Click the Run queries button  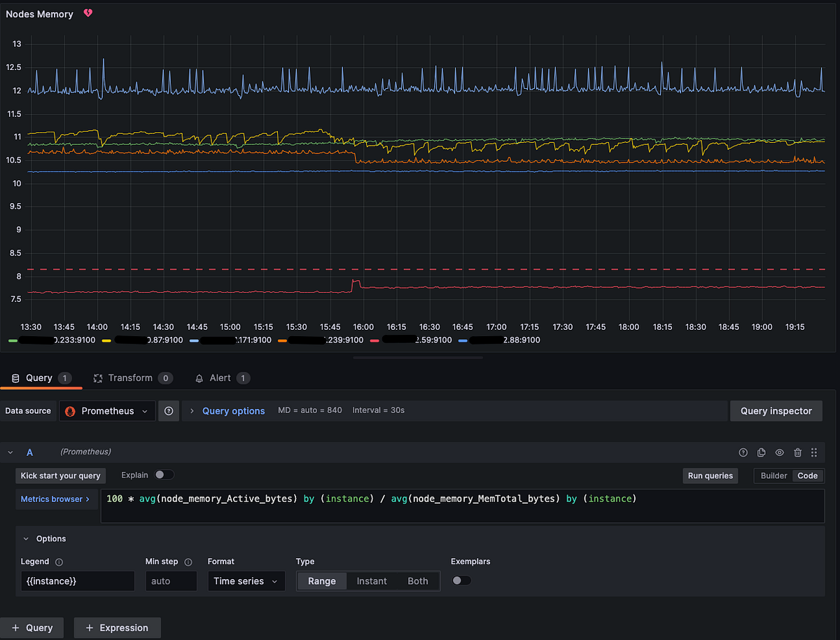click(x=710, y=475)
